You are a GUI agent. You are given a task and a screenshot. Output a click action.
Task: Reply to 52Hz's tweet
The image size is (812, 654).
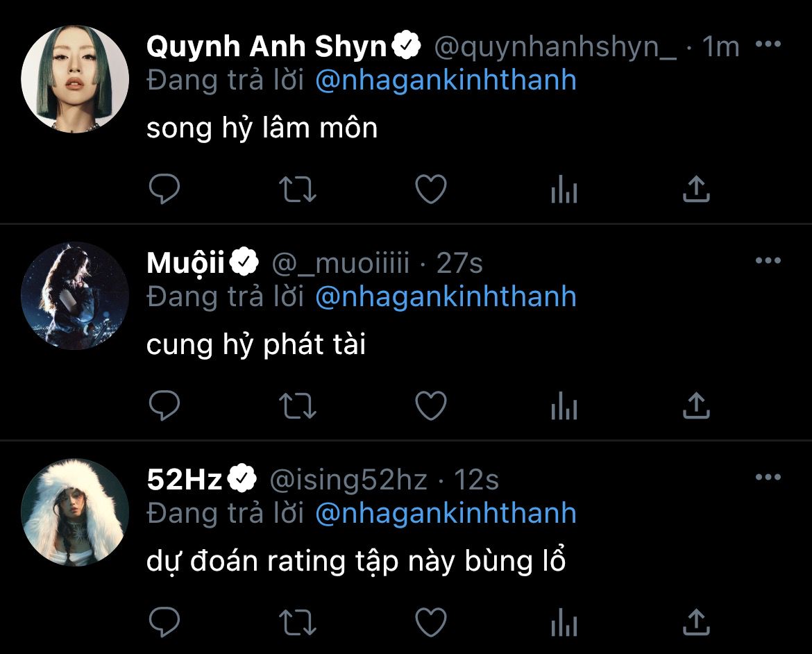pos(164,621)
